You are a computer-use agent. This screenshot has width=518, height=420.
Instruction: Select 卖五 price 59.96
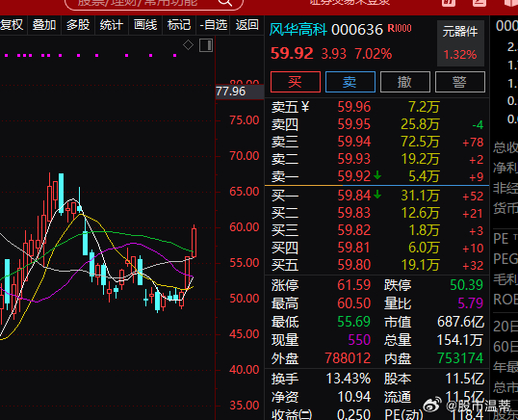(x=354, y=107)
